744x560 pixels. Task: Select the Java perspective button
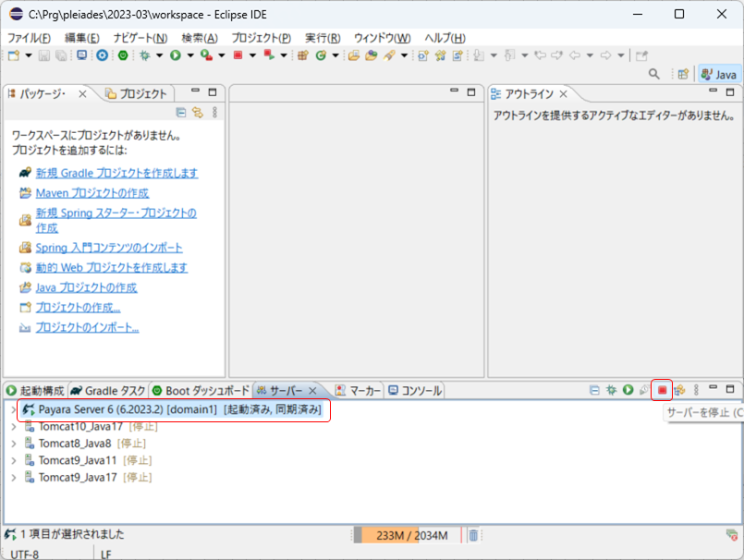pyautogui.click(x=719, y=75)
